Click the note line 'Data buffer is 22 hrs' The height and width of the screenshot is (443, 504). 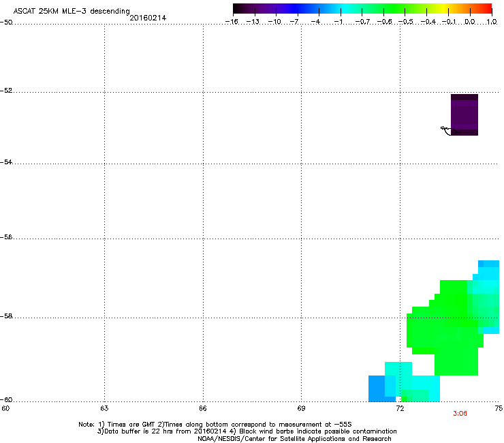(247, 431)
